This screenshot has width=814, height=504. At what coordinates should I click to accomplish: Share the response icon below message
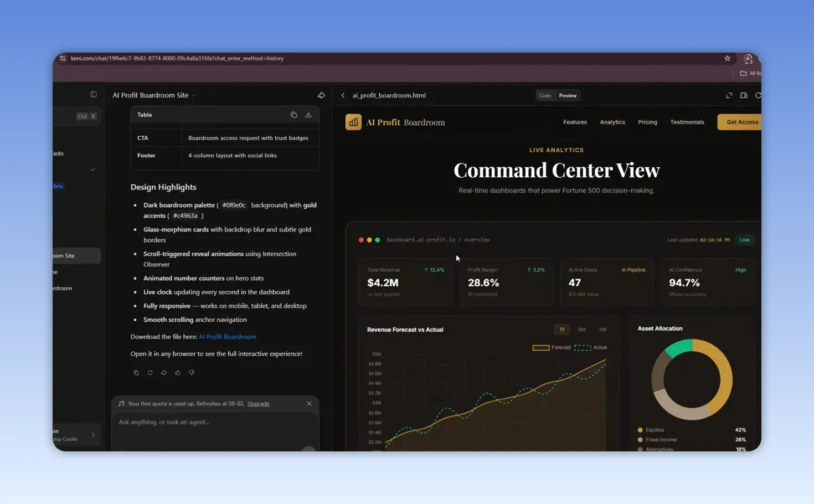[164, 373]
